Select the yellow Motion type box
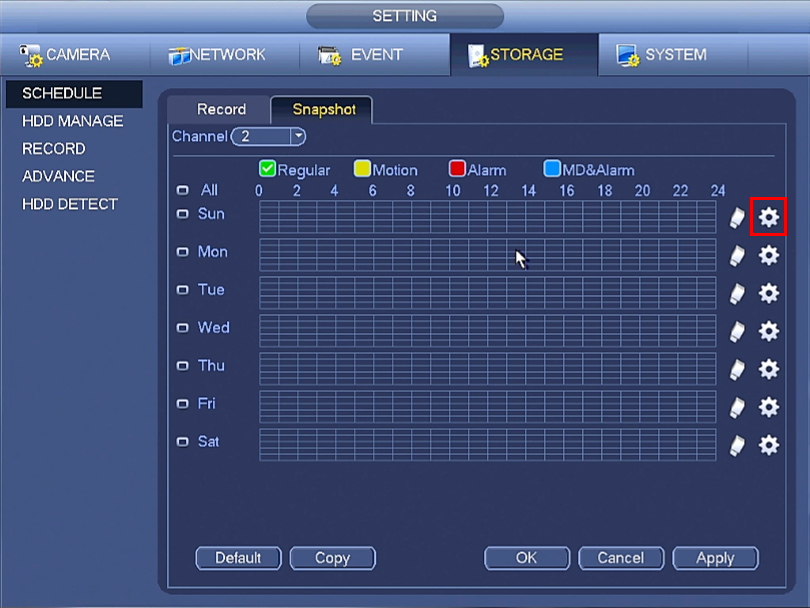The height and width of the screenshot is (608, 810). [362, 168]
